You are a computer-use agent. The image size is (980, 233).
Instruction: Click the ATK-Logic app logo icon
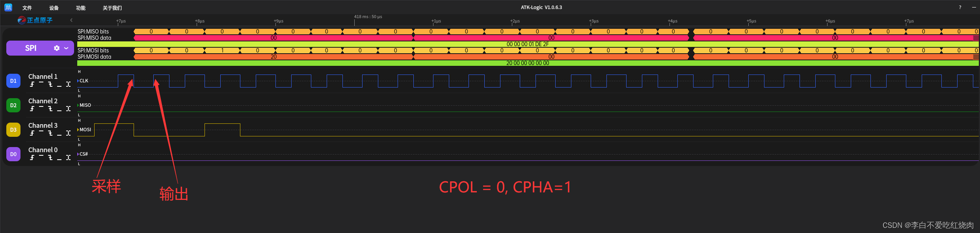point(8,7)
